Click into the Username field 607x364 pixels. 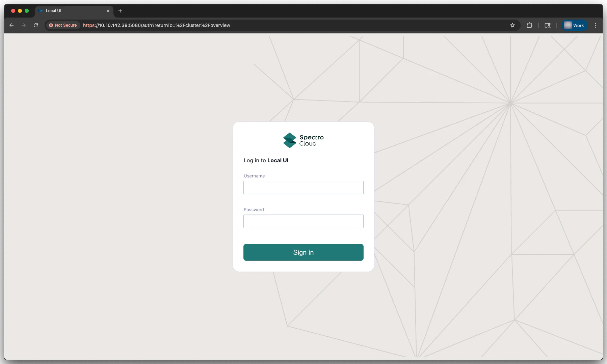point(303,188)
